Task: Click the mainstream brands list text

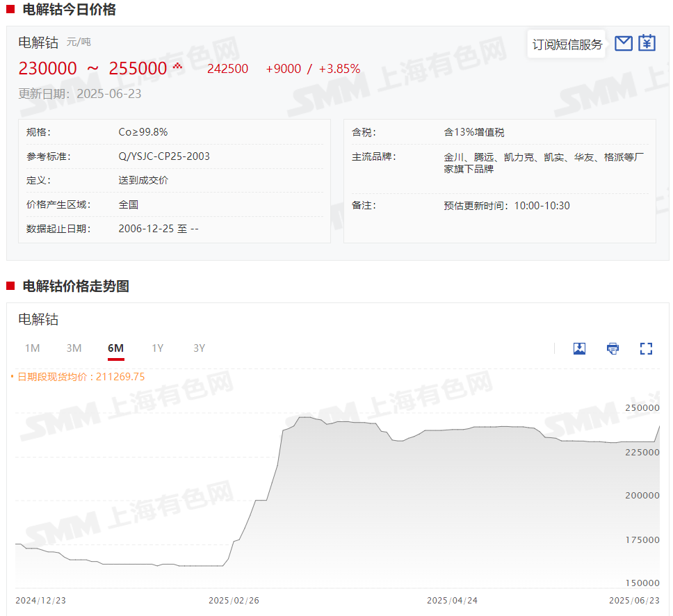Action: click(544, 163)
